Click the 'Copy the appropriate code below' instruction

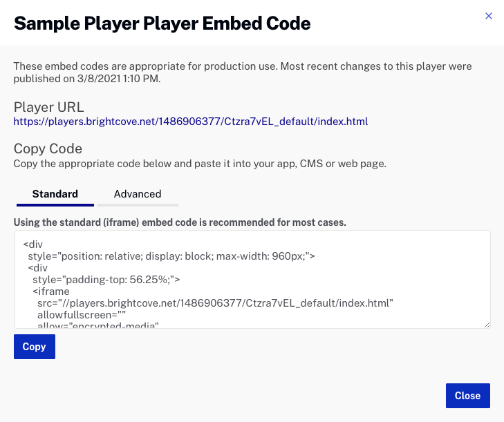coord(200,164)
